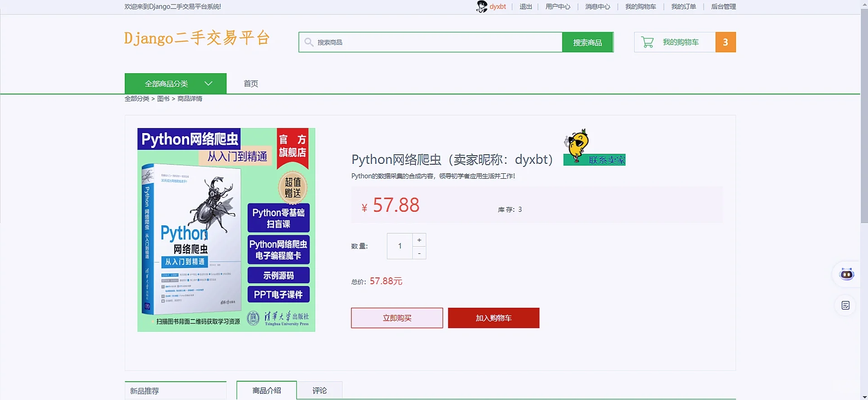868x400 pixels.
Task: Click the dyxbt username link
Action: (498, 6)
